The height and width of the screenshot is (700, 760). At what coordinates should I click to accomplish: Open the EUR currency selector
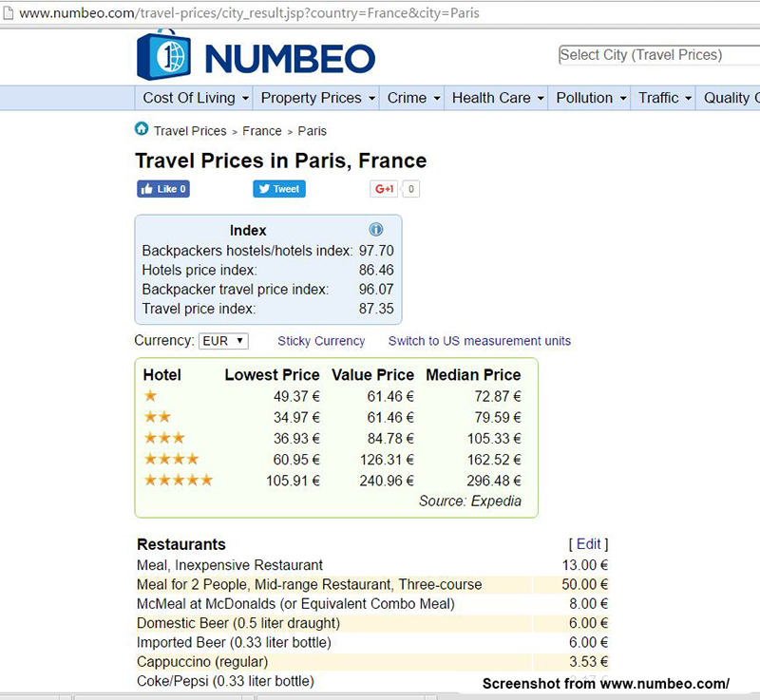click(224, 340)
